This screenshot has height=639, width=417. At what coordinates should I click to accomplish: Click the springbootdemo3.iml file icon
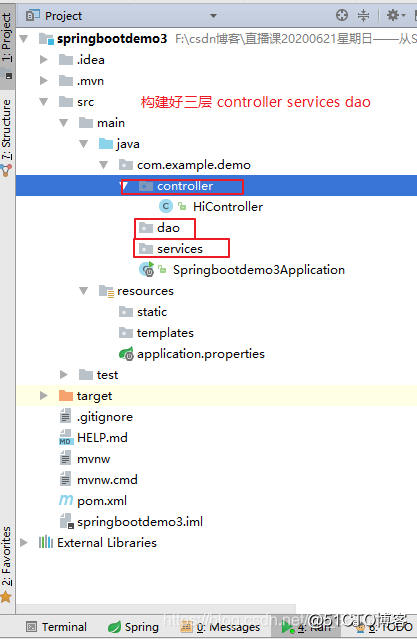click(66, 522)
